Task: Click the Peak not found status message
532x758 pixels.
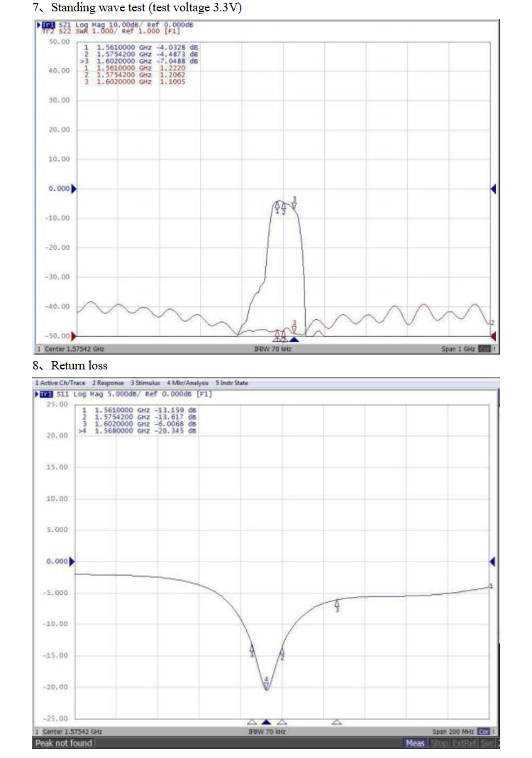Action: tap(63, 744)
